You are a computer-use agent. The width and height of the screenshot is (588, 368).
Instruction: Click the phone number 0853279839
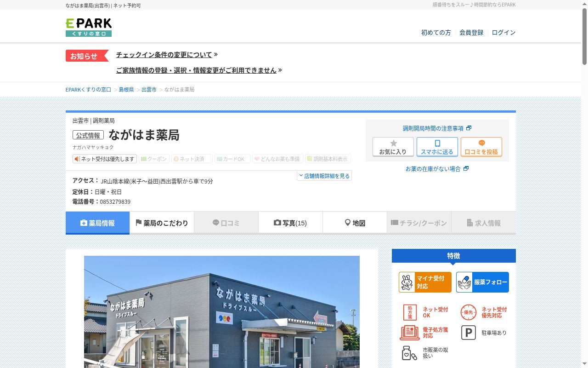115,202
